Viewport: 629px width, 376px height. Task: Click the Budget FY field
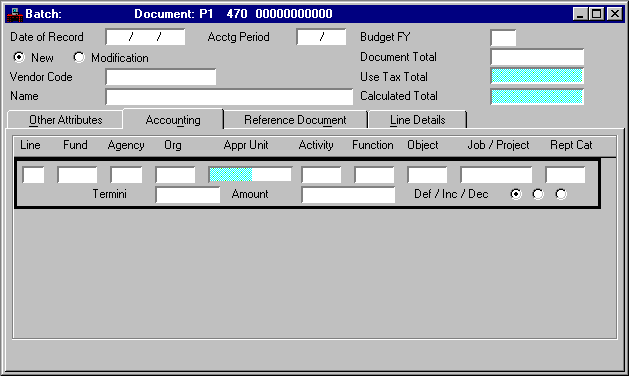(503, 38)
